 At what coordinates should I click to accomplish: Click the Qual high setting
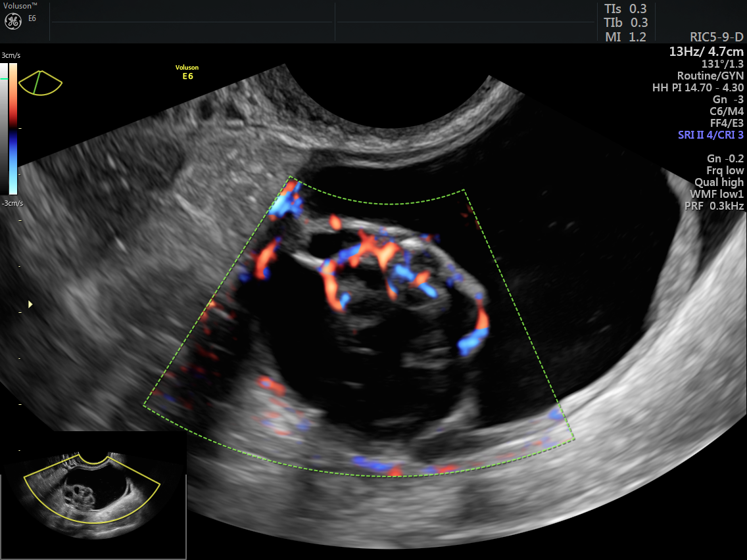[719, 182]
